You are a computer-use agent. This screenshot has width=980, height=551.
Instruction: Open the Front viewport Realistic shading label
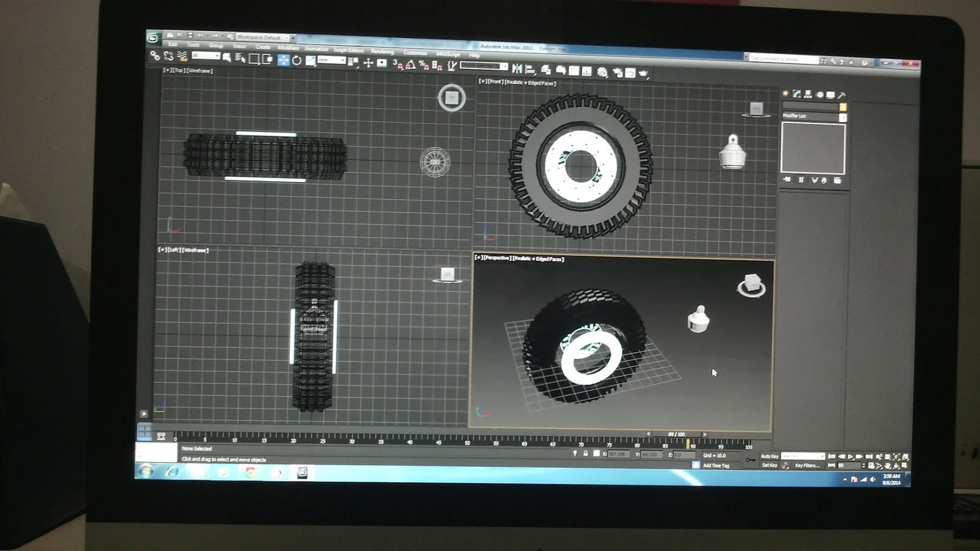530,83
